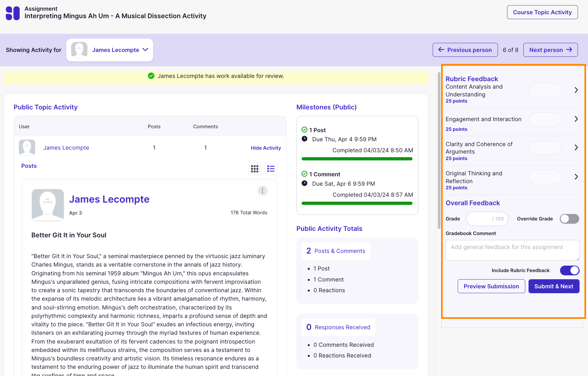Click the 1 Post milestone progress bar
The width and height of the screenshot is (588, 376).
[357, 159]
